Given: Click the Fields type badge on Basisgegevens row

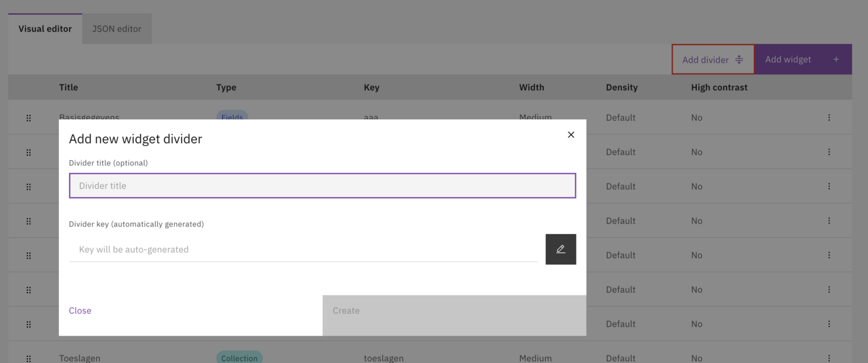Looking at the screenshot, I should 231,117.
